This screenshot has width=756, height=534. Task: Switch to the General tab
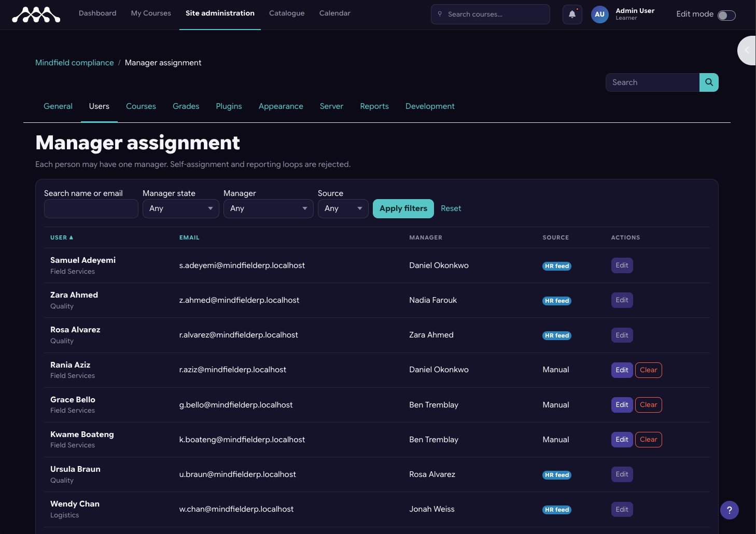tap(58, 106)
